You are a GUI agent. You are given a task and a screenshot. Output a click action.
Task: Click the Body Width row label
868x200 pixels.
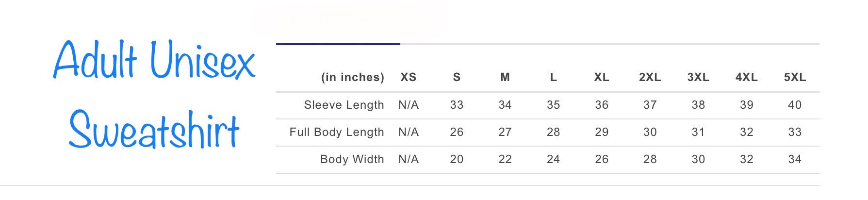(352, 159)
